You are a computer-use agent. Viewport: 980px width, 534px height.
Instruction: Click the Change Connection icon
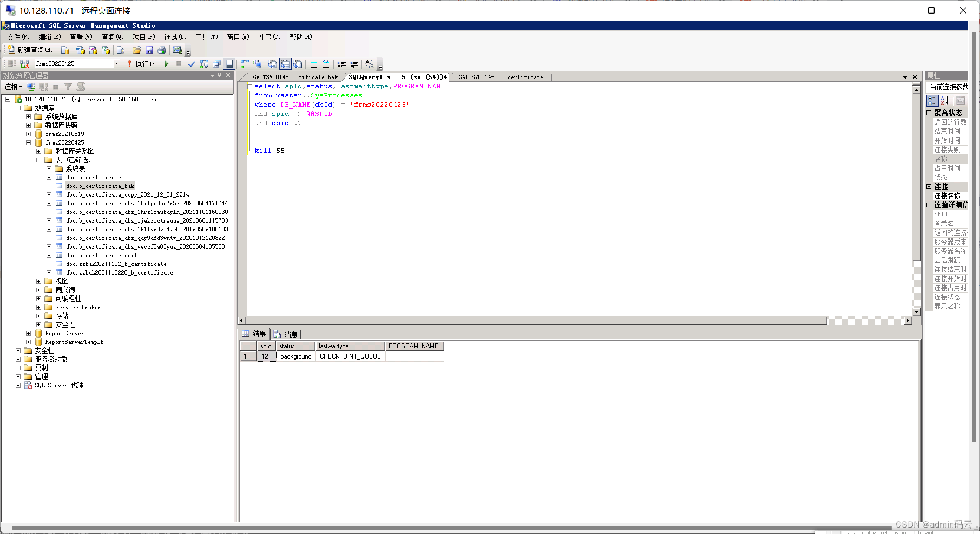24,64
